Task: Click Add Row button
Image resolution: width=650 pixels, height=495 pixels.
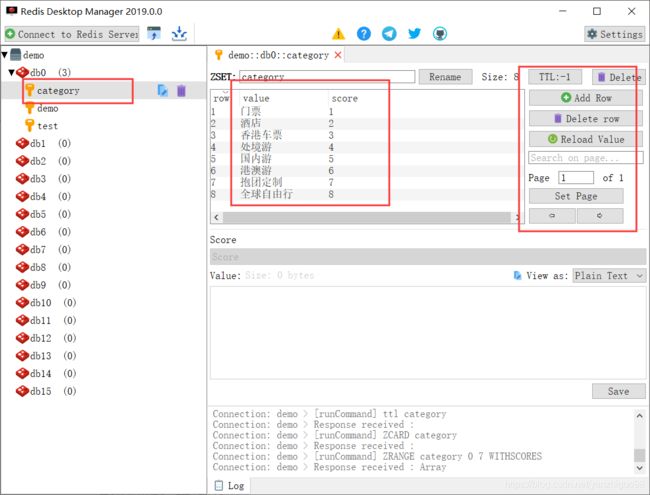Action: tap(586, 98)
